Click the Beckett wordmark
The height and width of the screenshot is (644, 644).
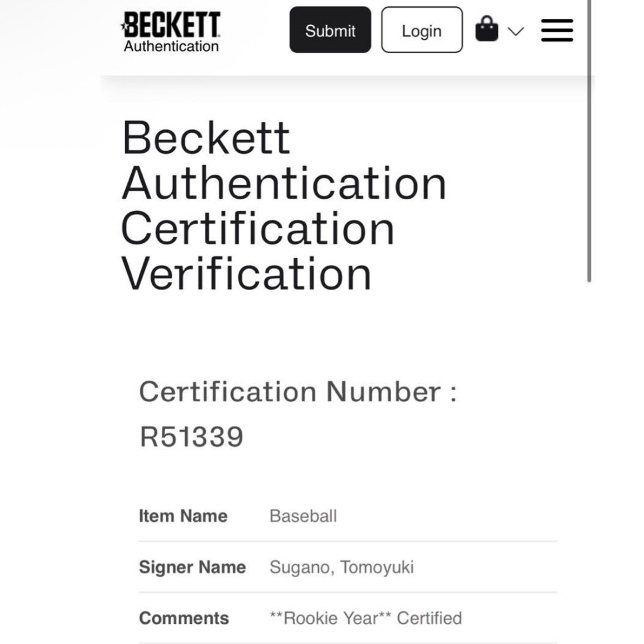click(x=172, y=25)
